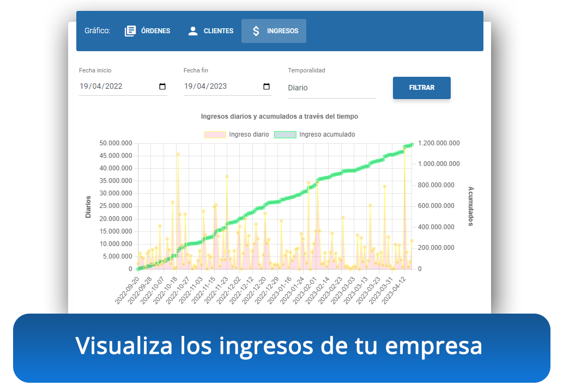Click the Ingresos dollar sign icon
Viewport: 563px width, 392px height.
click(256, 31)
